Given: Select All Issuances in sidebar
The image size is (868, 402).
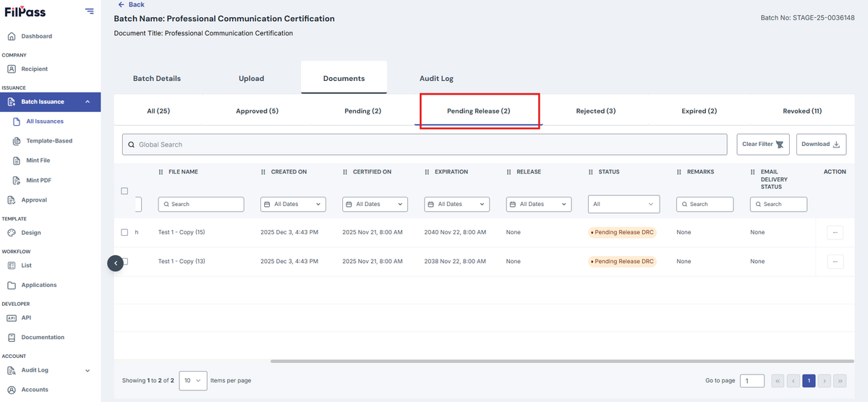Looking at the screenshot, I should 45,121.
